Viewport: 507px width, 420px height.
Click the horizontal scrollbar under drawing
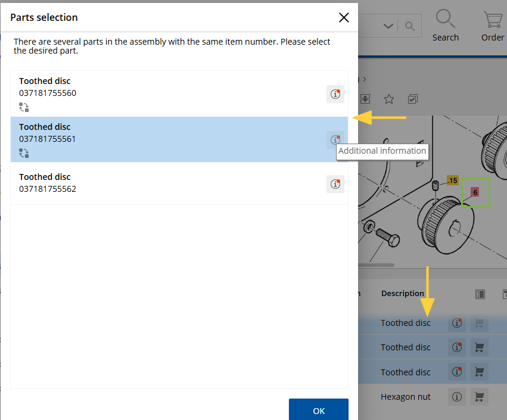pyautogui.click(x=376, y=265)
